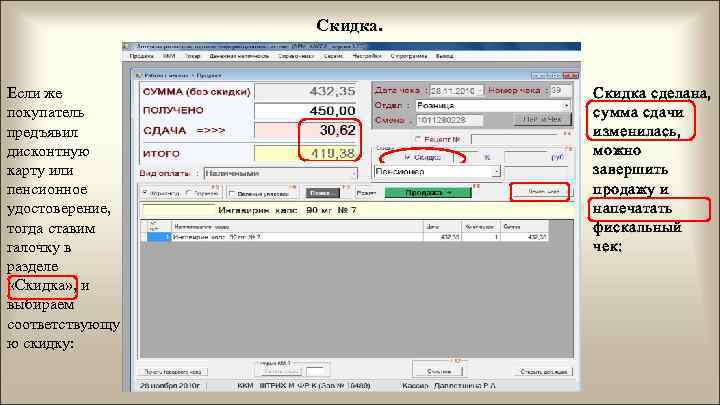Screen dimensions: 720x405
Task: Click the ПОЛУЧЕНО field showing 450,00
Action: click(305, 111)
